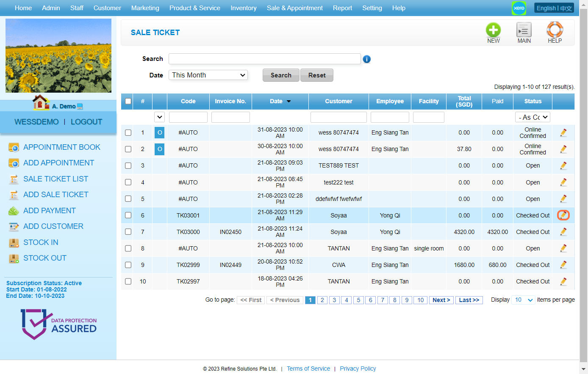Edit ticket TK02997 with pencil icon

click(x=563, y=281)
